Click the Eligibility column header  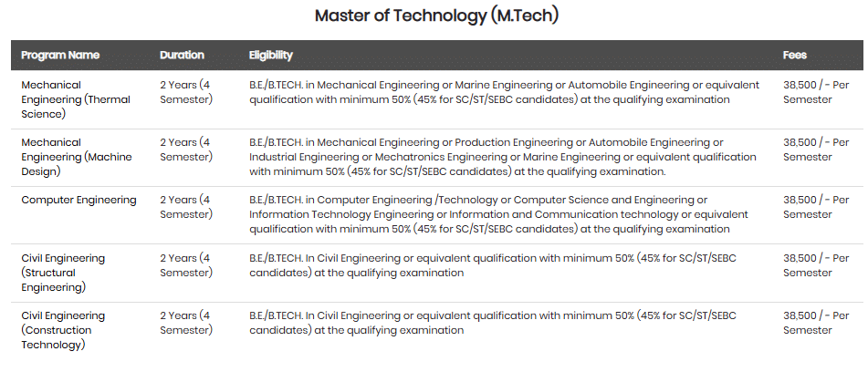pyautogui.click(x=270, y=56)
